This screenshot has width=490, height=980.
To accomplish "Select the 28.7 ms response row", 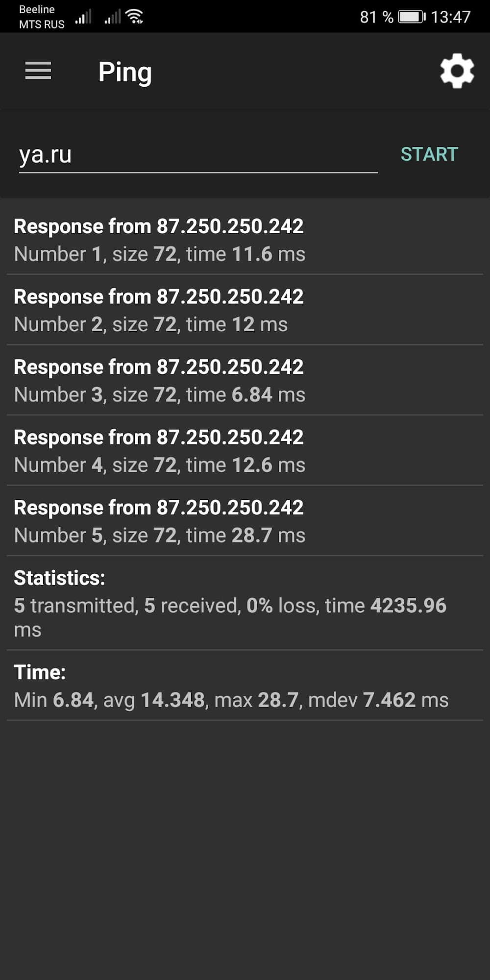I will 245,521.
